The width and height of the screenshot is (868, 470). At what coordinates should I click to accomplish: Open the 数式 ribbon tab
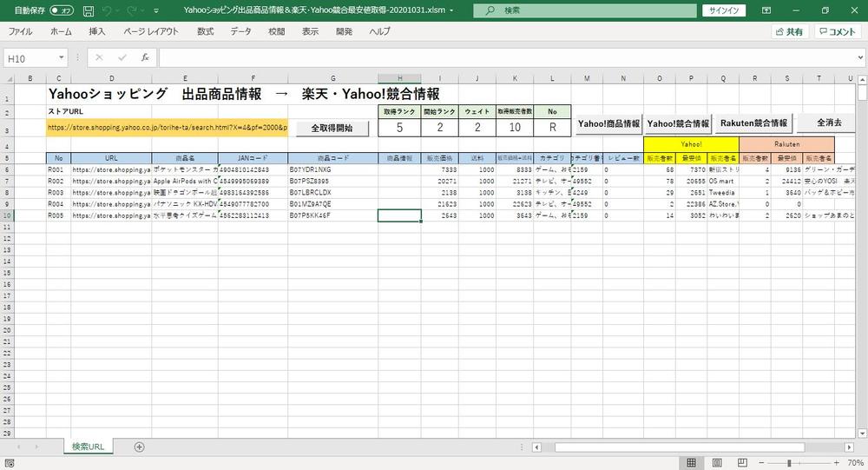click(x=206, y=31)
